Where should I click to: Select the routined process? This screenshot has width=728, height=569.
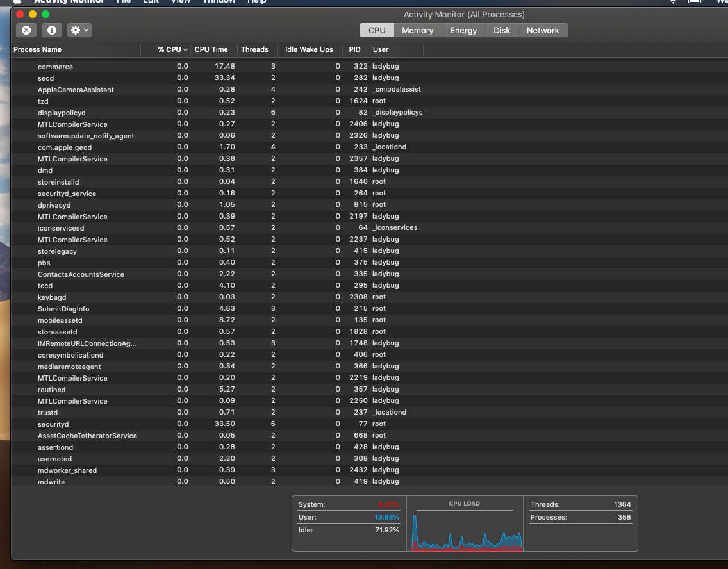pos(370,390)
